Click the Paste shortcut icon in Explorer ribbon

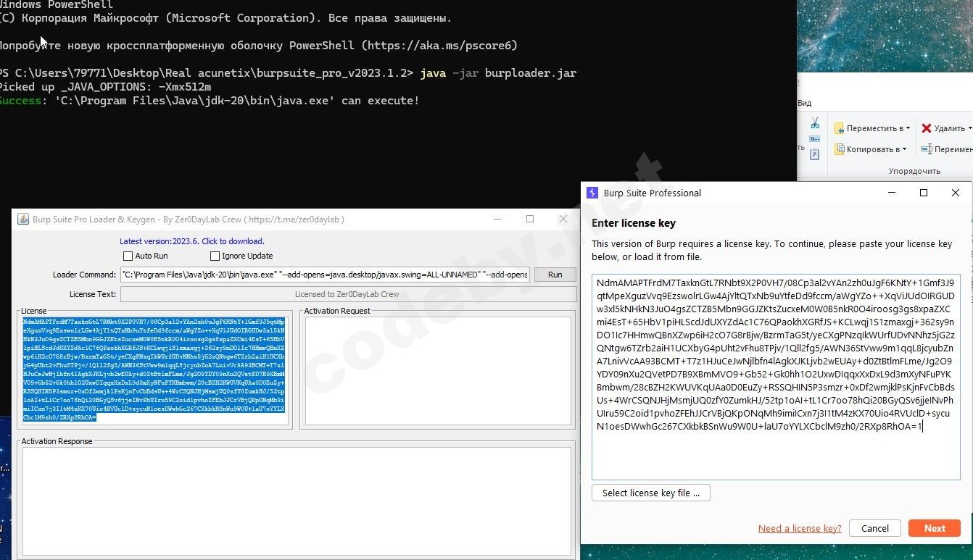[815, 154]
